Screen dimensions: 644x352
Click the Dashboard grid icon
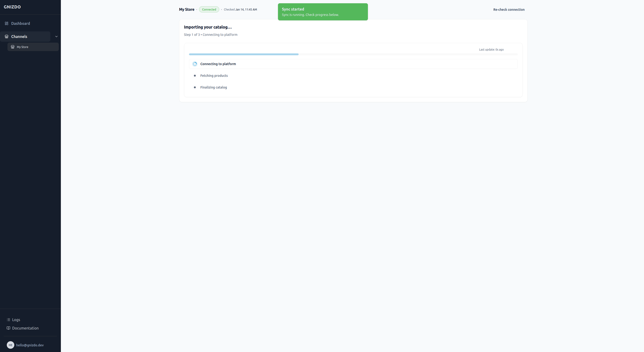pos(7,23)
